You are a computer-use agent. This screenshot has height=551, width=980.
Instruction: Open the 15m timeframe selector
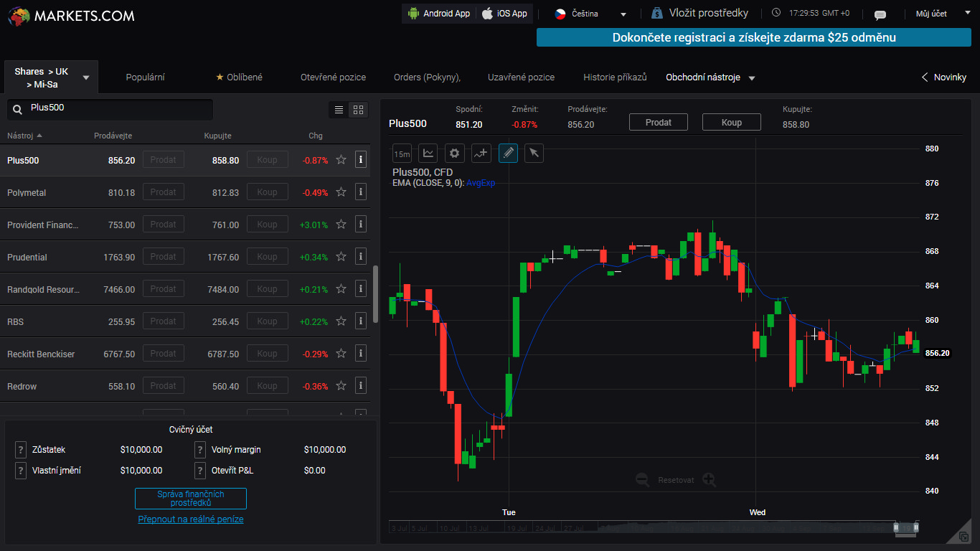[402, 153]
